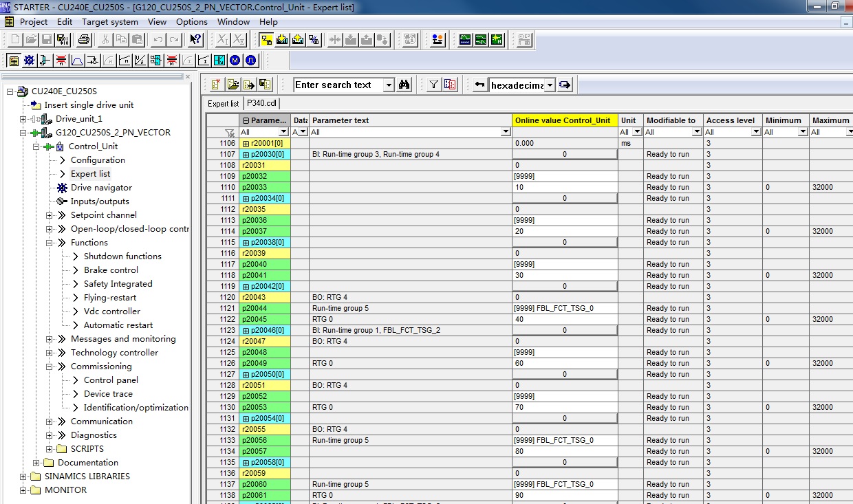Click the Parameter text column header
Screen dimensions: 853x504
(x=411, y=120)
